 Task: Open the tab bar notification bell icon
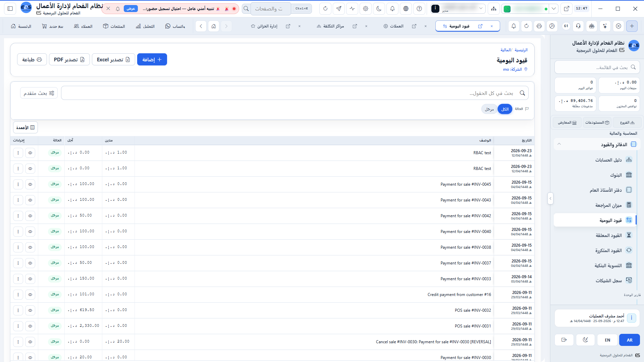514,26
